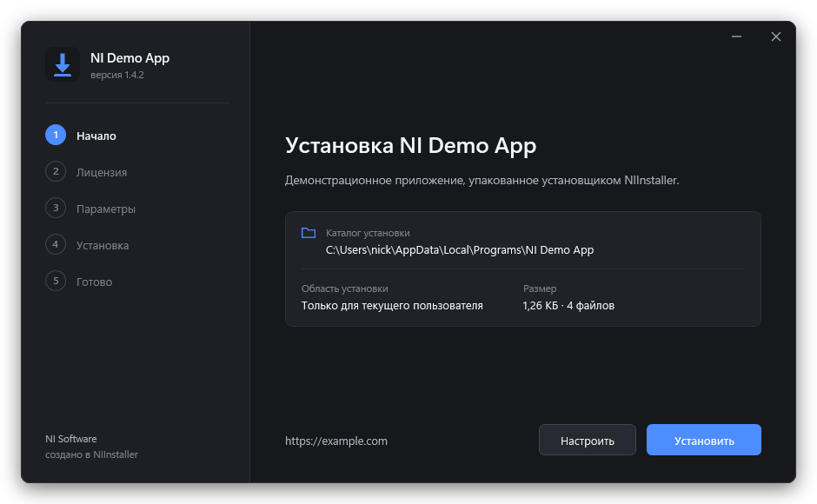Click the install path C:\Users\nick\AppData text
The height and width of the screenshot is (504, 817).
[x=460, y=250]
